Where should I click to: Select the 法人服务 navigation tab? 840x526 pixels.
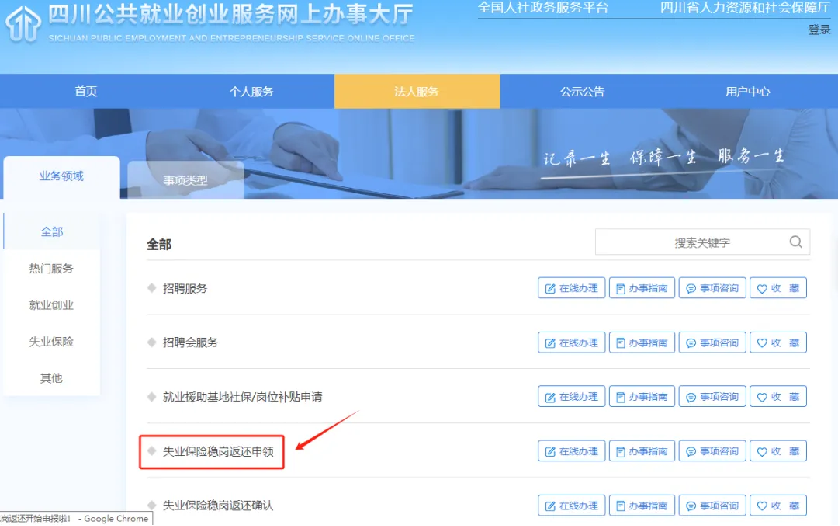[x=417, y=92]
